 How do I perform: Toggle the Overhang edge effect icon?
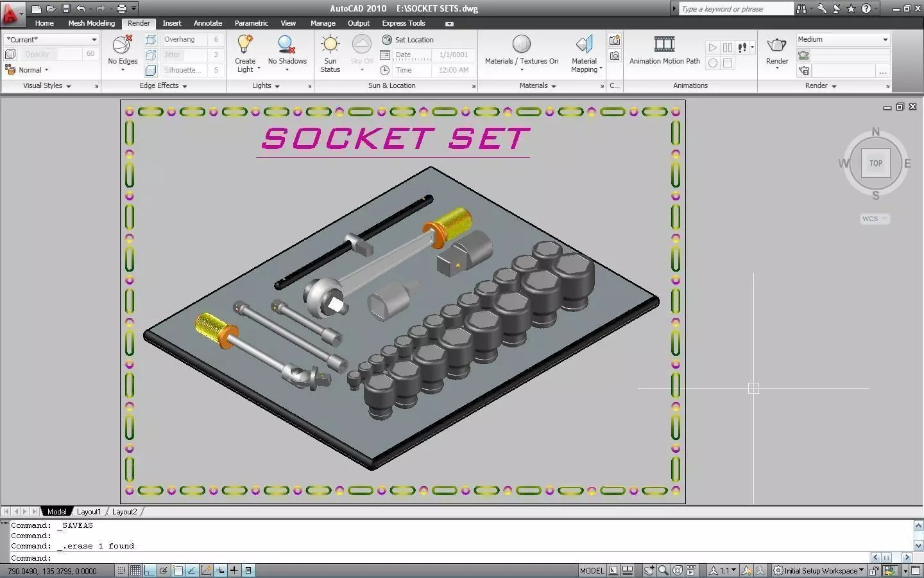[x=151, y=40]
